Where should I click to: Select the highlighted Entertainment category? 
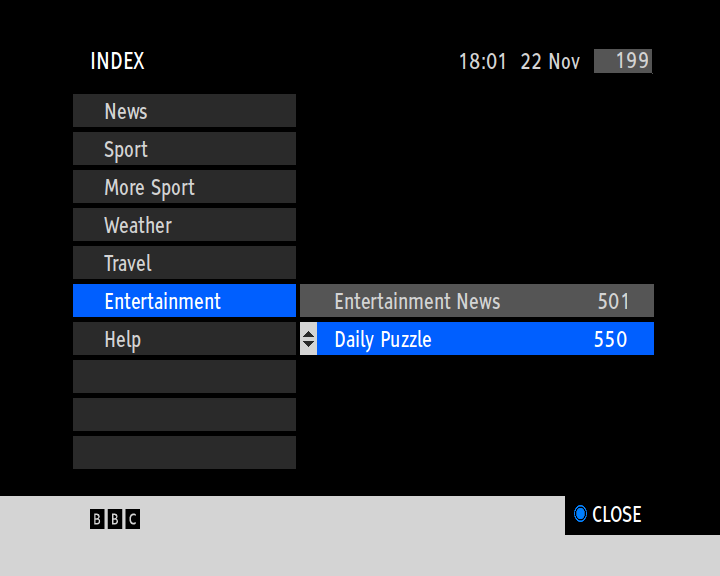click(184, 301)
